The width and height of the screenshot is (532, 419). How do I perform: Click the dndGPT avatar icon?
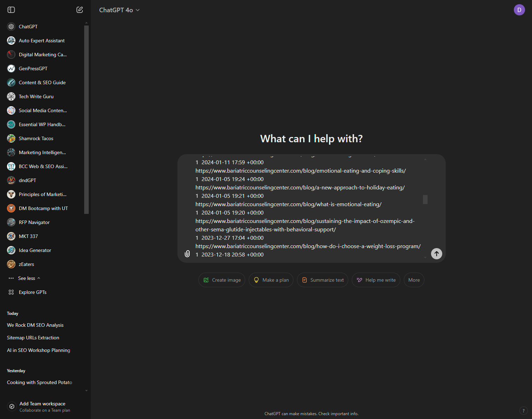coord(11,180)
